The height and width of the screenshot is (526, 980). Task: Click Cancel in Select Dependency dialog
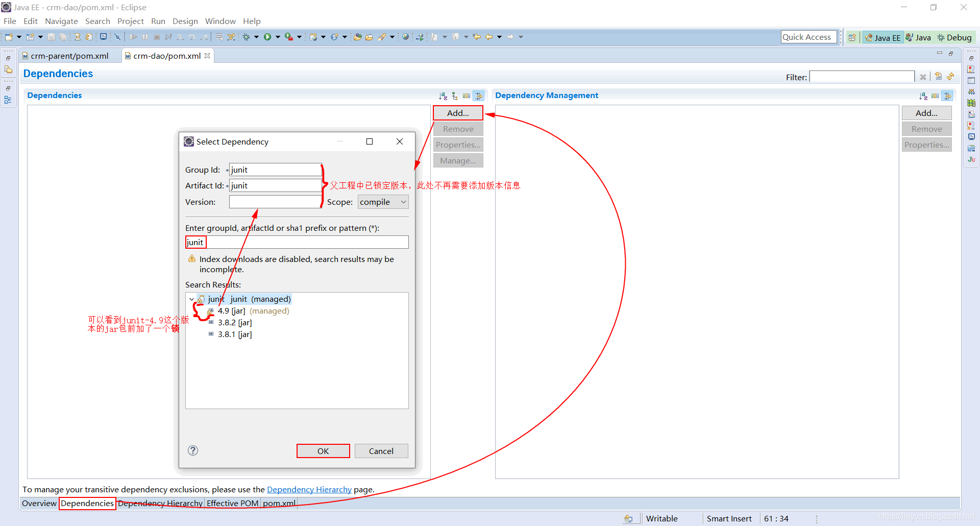point(381,451)
